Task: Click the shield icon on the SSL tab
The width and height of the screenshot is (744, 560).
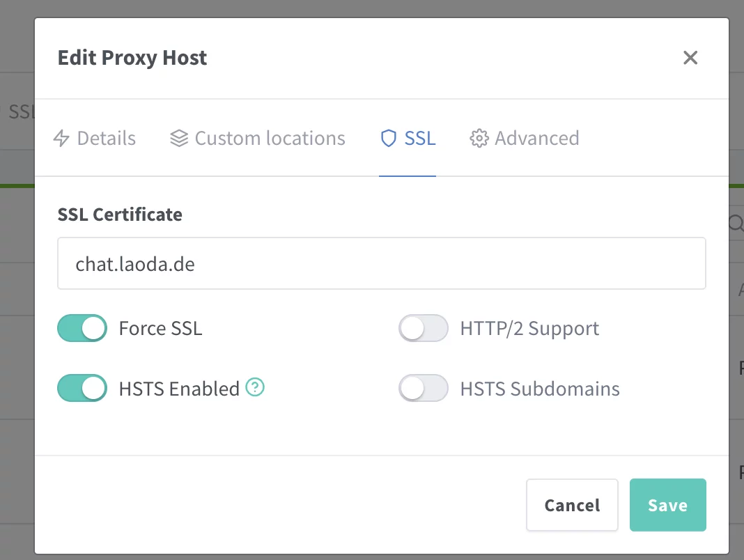Action: tap(388, 139)
